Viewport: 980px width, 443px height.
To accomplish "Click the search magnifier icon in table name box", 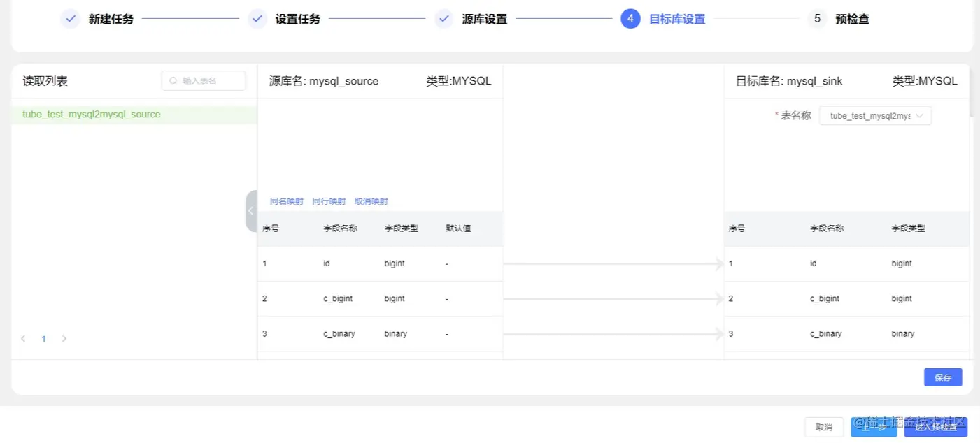I will point(173,81).
